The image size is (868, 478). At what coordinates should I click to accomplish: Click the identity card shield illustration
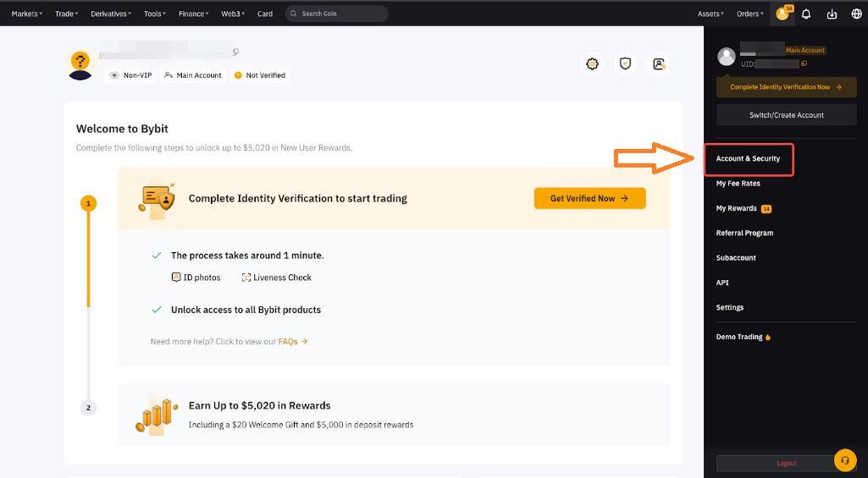point(157,199)
